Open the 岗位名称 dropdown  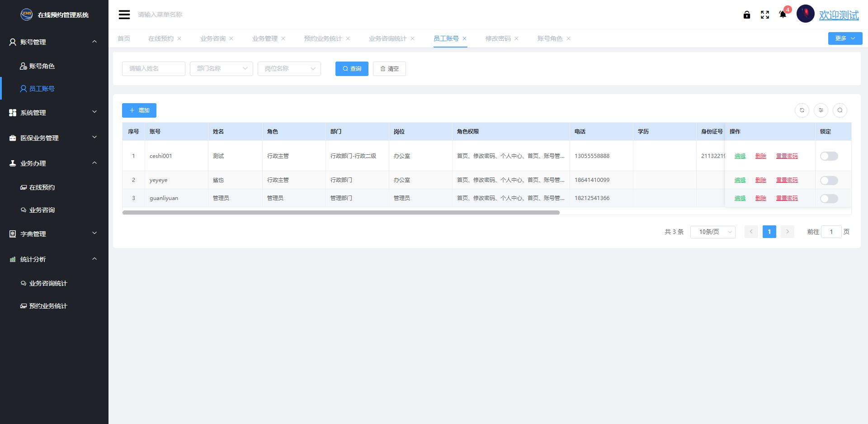(289, 69)
